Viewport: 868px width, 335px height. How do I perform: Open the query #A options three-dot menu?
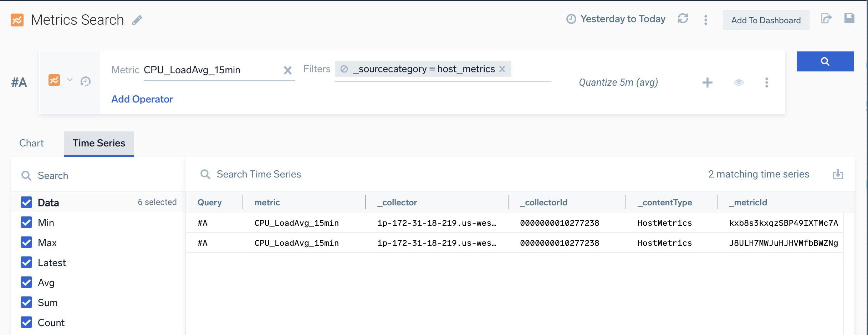[x=766, y=82]
